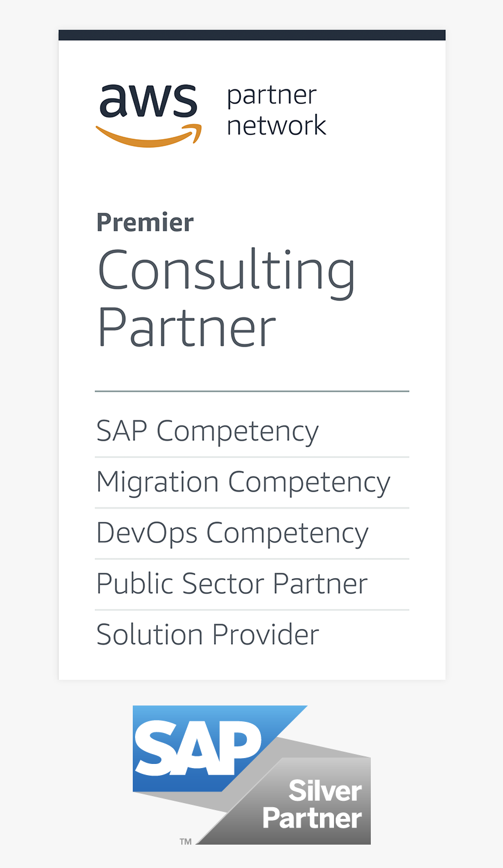Click the TM trademark symbol
This screenshot has height=868, width=503.
[x=185, y=842]
